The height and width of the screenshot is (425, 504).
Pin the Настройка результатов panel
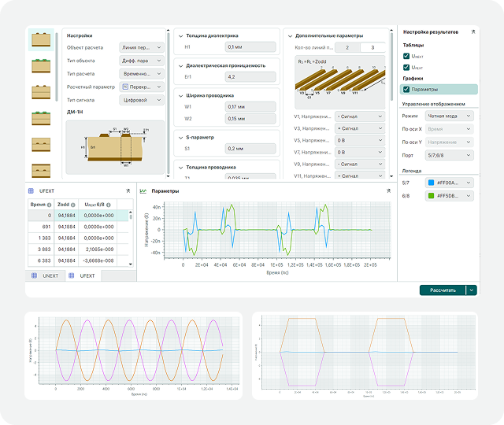473,31
